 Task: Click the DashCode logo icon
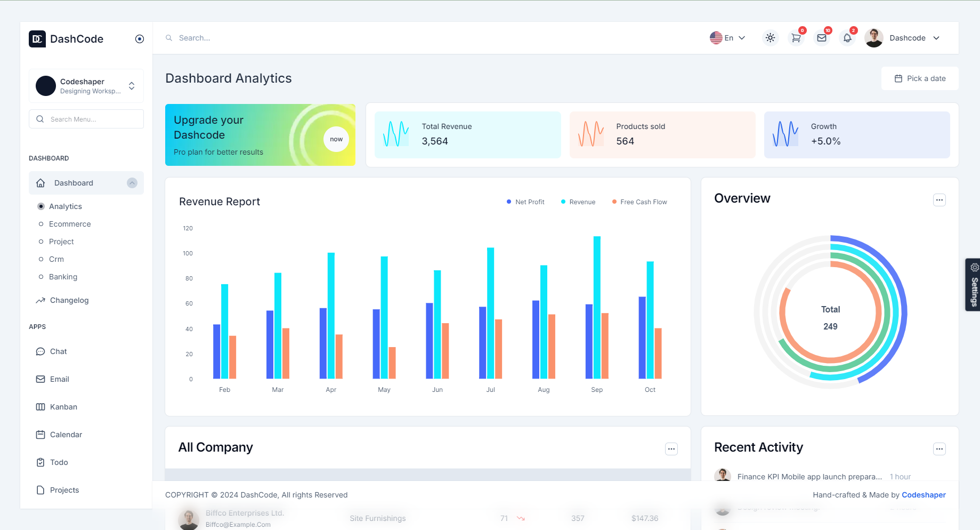[37, 39]
